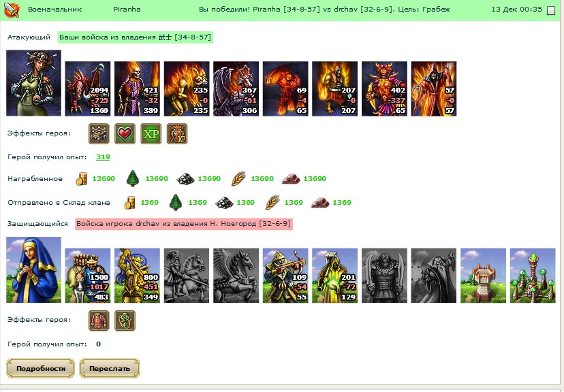
Task: Click the siege cart hero effect icon
Action: (x=99, y=133)
